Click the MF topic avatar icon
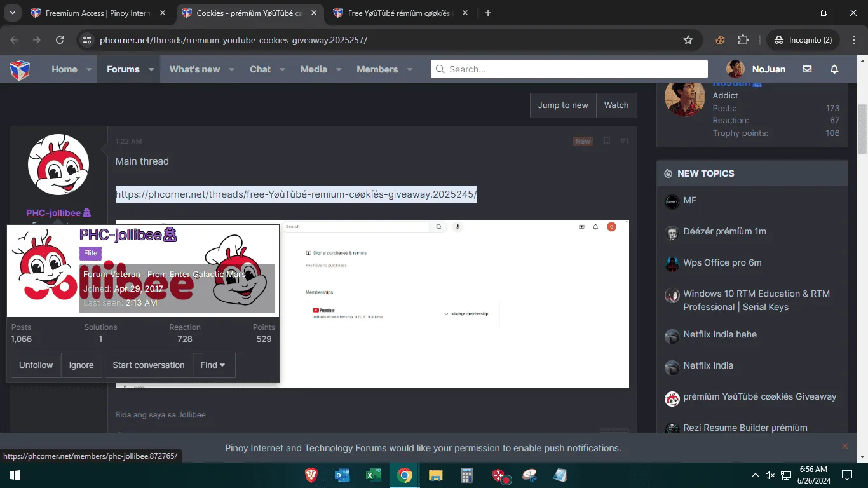Screen dimensions: 868x488 [672, 202]
